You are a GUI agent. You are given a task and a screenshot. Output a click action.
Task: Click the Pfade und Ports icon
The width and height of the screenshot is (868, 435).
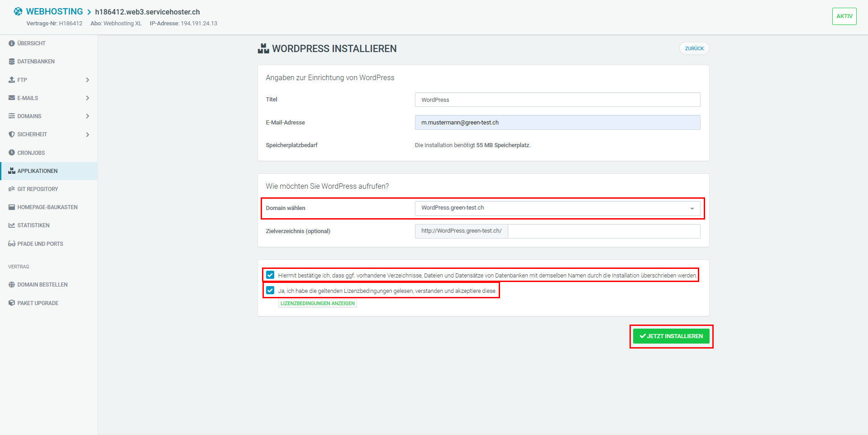coord(12,244)
